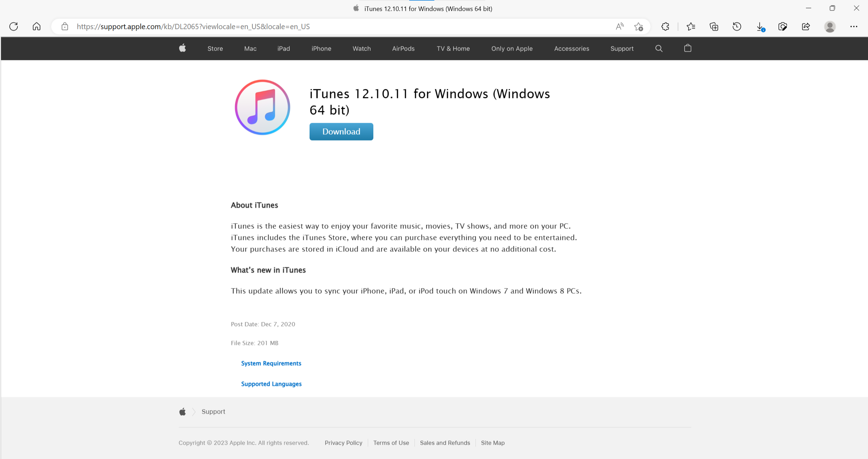Open the Only on Apple menu item
The image size is (868, 459).
512,48
